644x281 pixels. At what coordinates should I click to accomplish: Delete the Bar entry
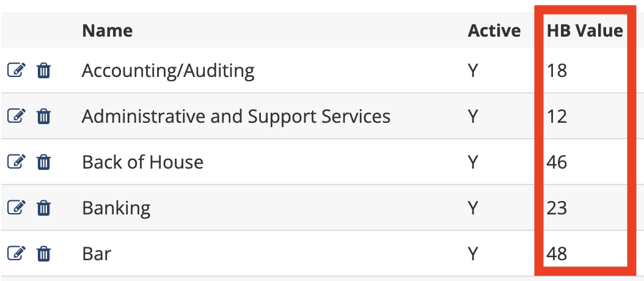pyautogui.click(x=43, y=253)
